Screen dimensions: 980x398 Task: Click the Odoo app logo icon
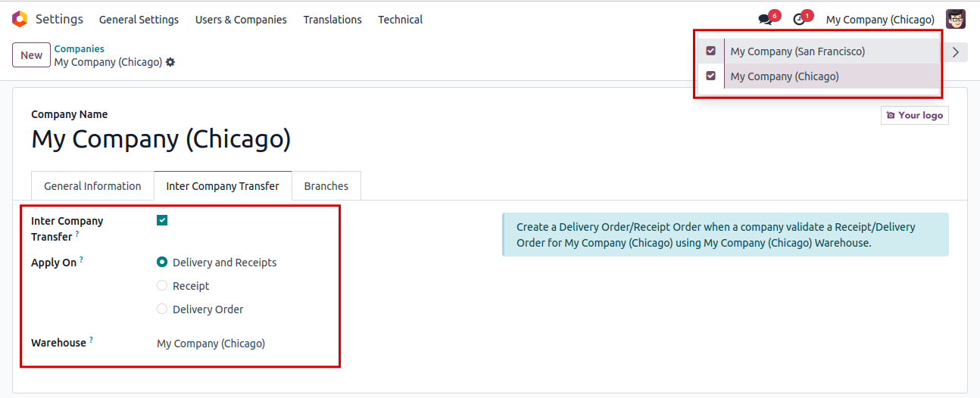(x=20, y=20)
